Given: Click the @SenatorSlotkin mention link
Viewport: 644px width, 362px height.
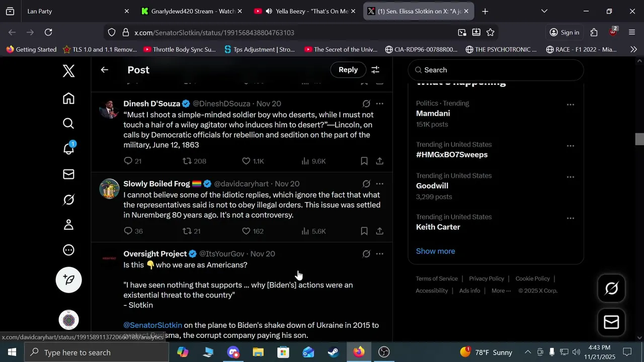Looking at the screenshot, I should pyautogui.click(x=153, y=325).
